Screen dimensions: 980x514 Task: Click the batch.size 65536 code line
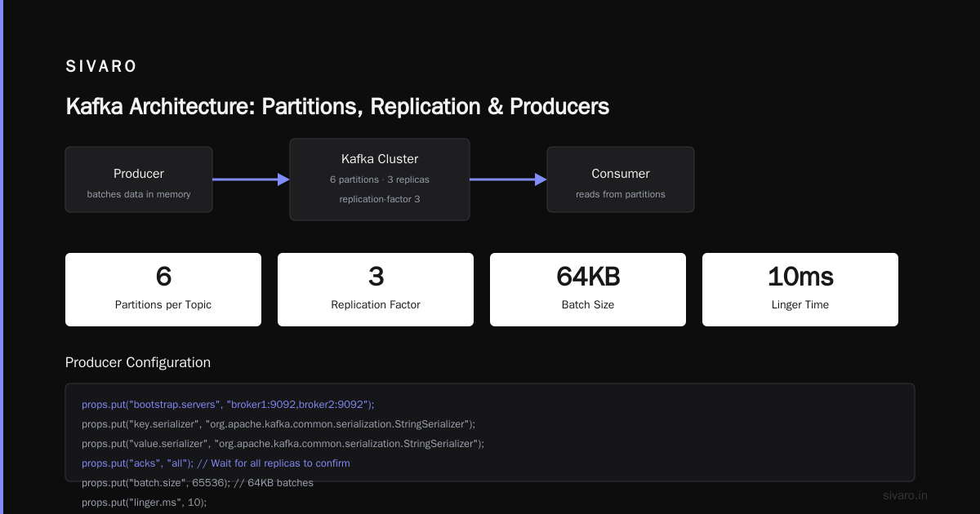tap(198, 482)
